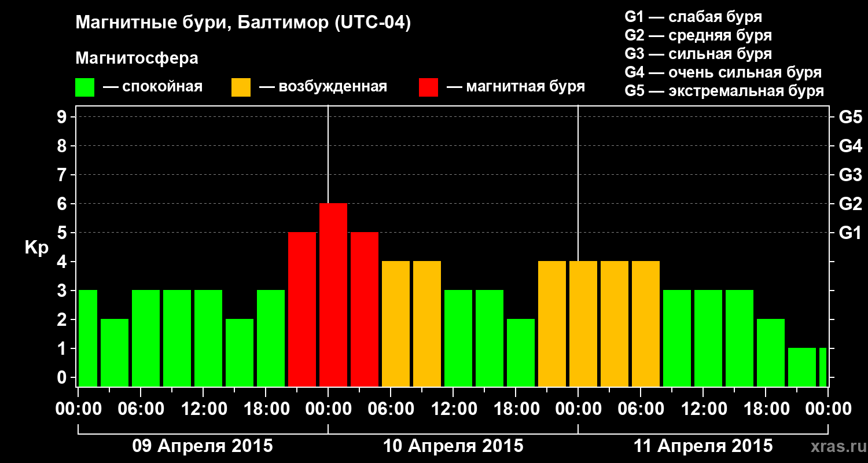Click the chart title "Магнитные бури, Балтимор (UTC-04)"

(x=243, y=24)
